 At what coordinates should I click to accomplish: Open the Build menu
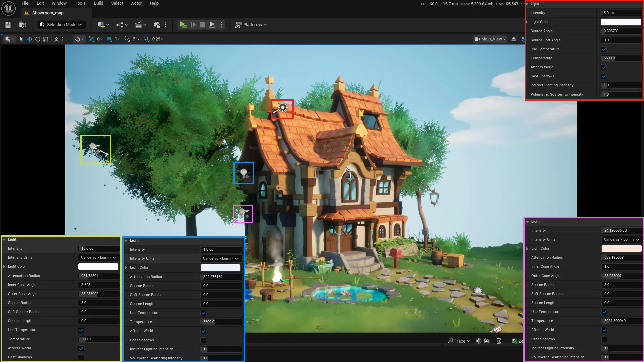98,3
